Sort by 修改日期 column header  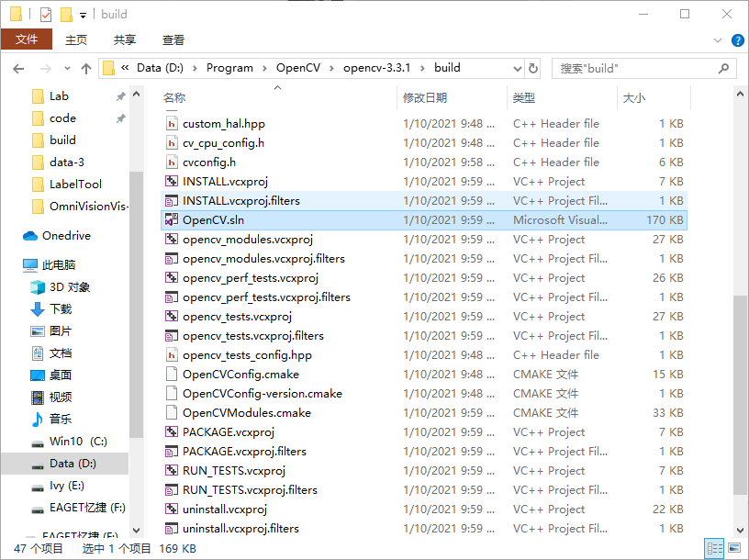click(x=425, y=98)
